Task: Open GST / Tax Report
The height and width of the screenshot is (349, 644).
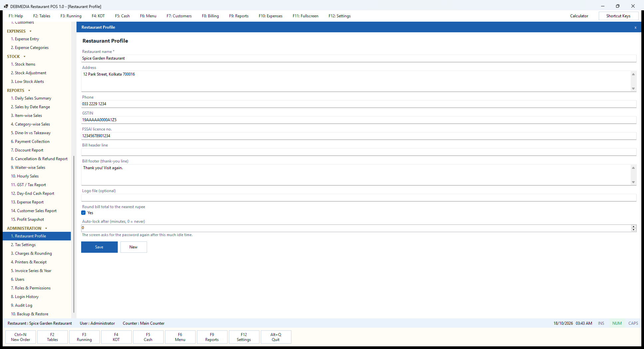Action: coord(37,185)
